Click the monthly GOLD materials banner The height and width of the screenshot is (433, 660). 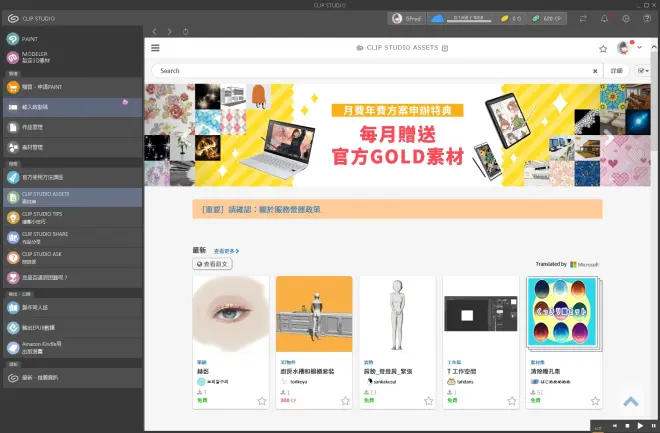click(x=397, y=135)
